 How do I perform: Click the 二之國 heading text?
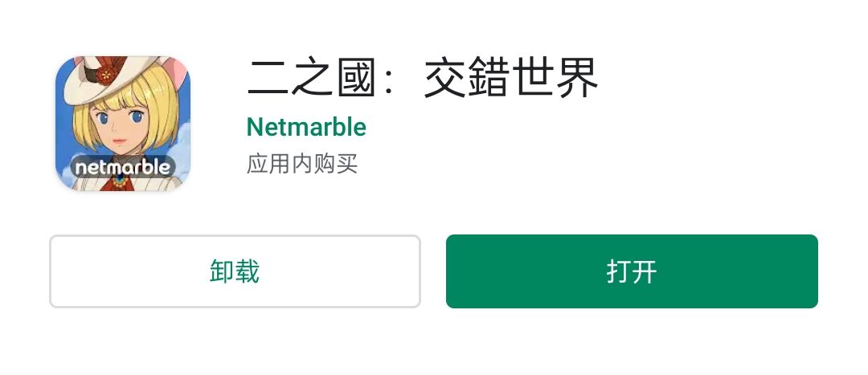point(309,79)
